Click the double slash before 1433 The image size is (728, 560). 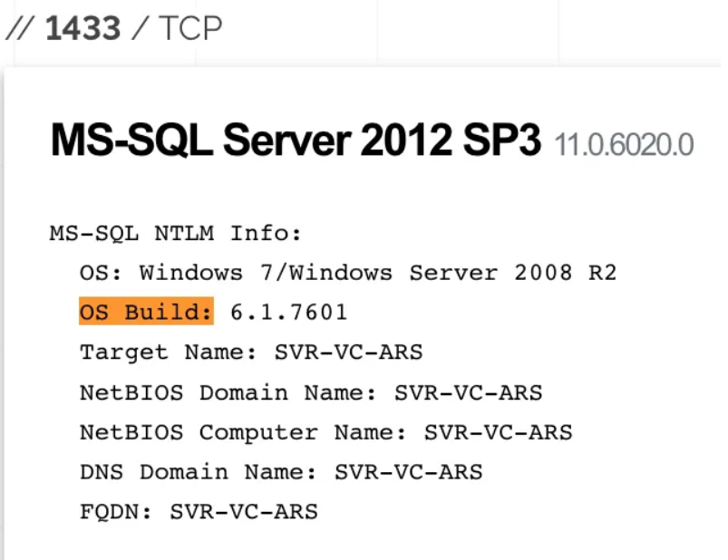coord(20,29)
